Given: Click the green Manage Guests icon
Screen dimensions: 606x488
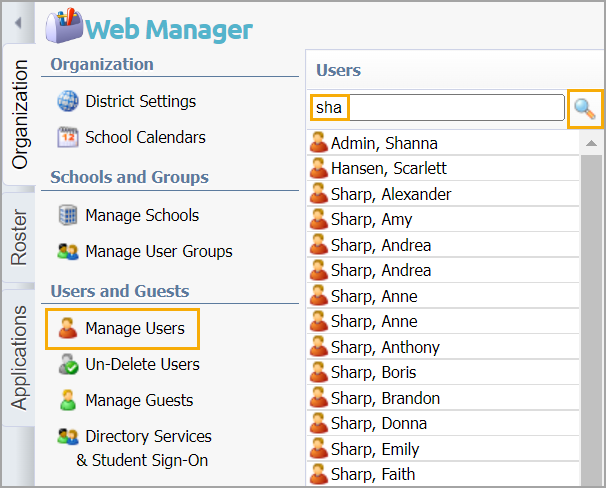Looking at the screenshot, I should pos(68,400).
